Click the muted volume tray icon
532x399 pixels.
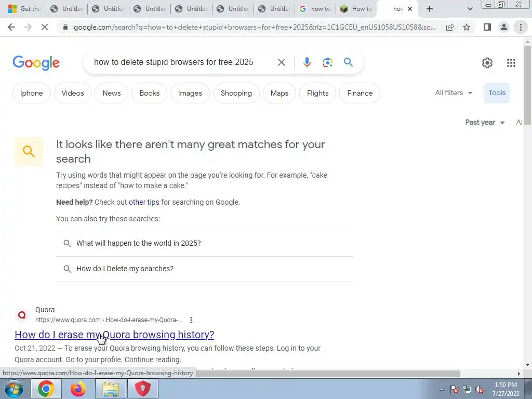coord(480,389)
